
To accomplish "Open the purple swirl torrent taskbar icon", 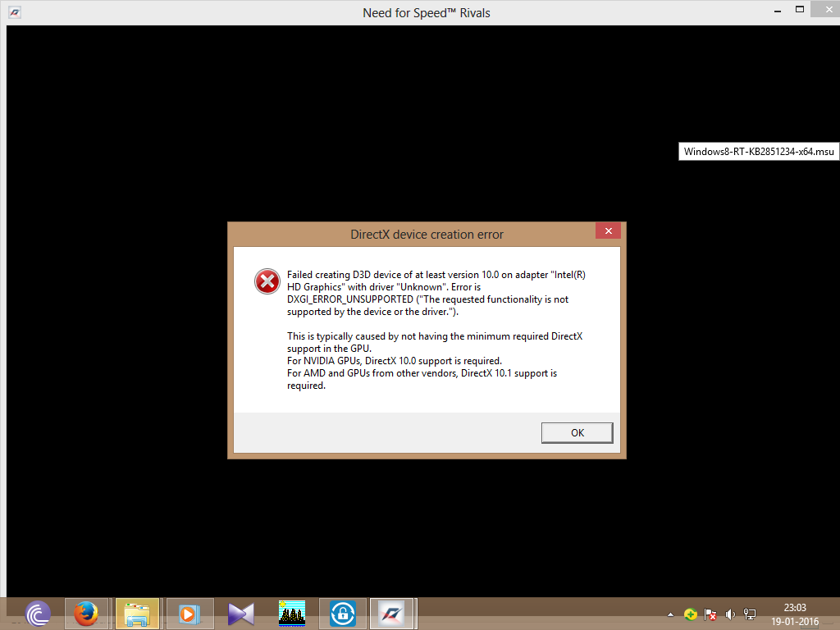I will point(38,614).
